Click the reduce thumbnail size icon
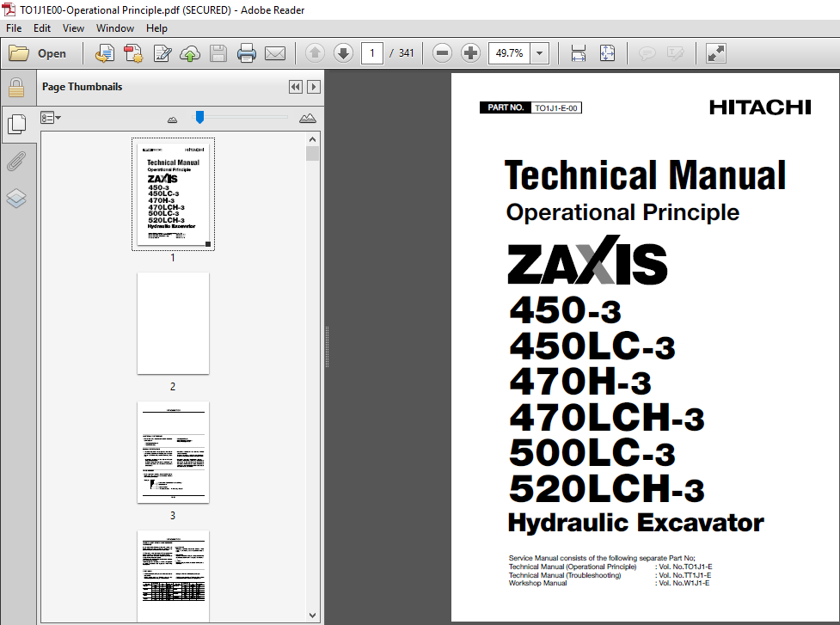Viewport: 840px width, 625px height. [172, 119]
